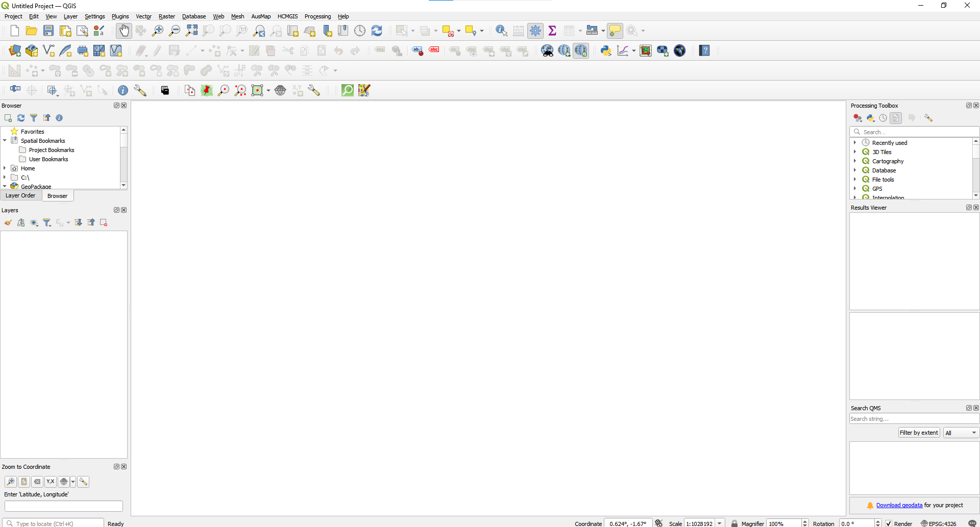Toggle the Y,X coordinate order button
This screenshot has width=980, height=527.
[50, 482]
